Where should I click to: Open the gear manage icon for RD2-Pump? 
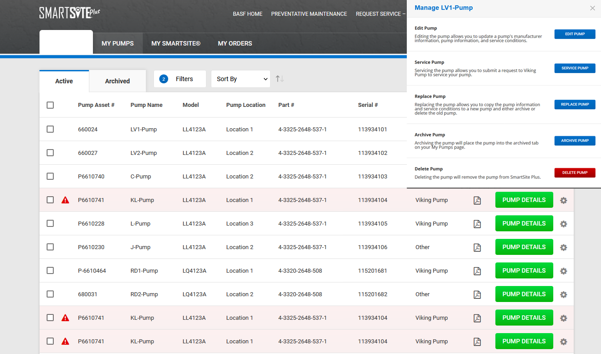pyautogui.click(x=563, y=295)
